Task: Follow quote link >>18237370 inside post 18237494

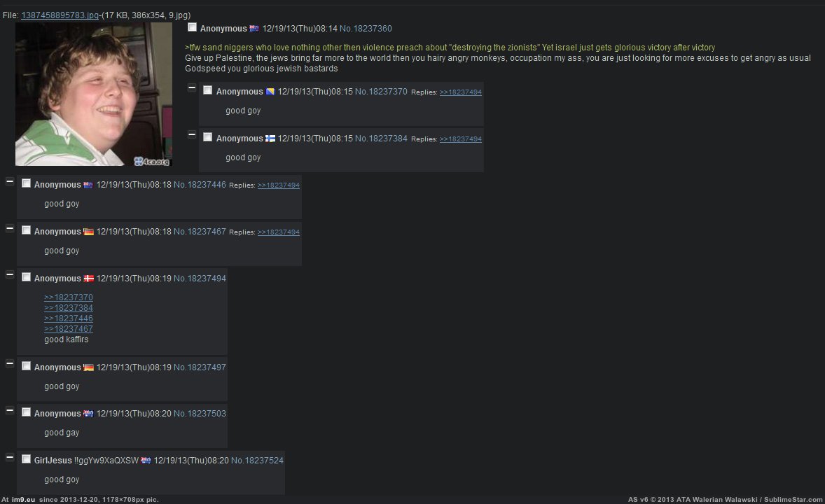Action: point(69,297)
